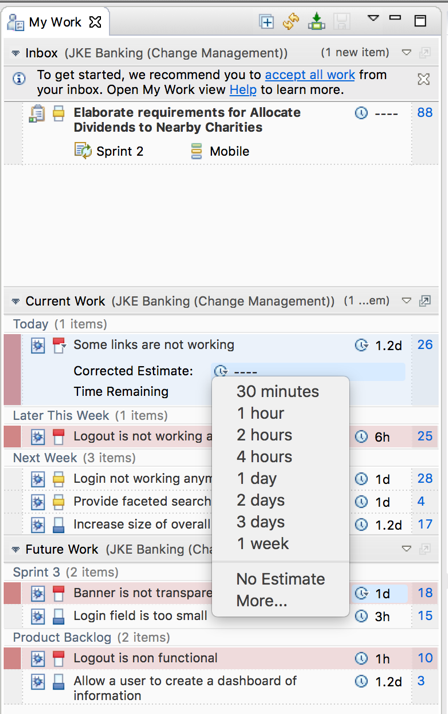The image size is (448, 714).
Task: Click work item icon beside Login field is too small
Action: 38,616
